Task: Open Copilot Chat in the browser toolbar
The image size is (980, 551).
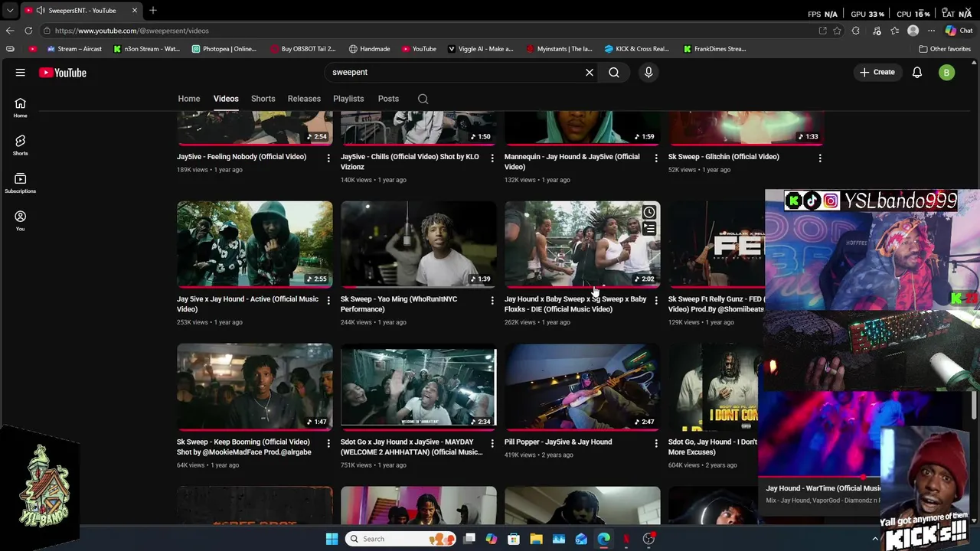Action: (x=959, y=31)
